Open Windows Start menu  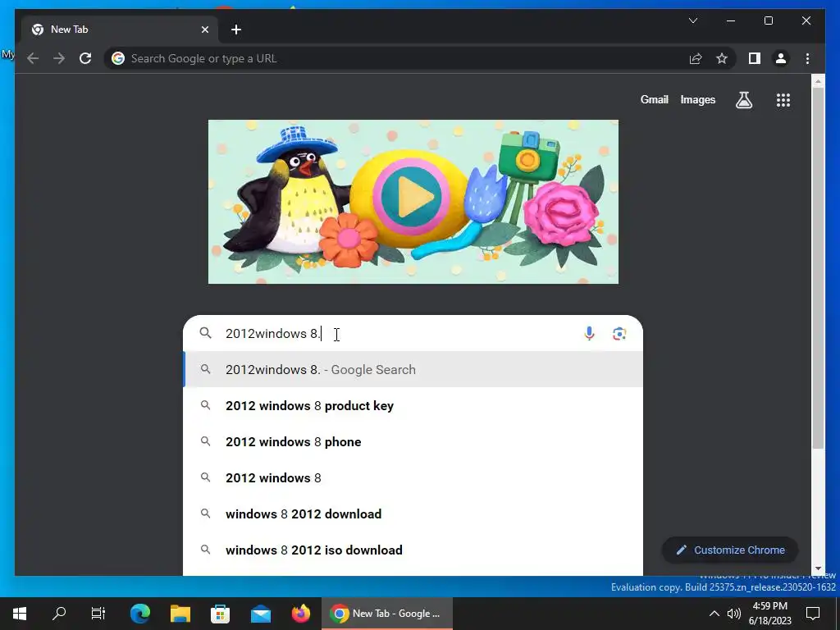tap(20, 614)
